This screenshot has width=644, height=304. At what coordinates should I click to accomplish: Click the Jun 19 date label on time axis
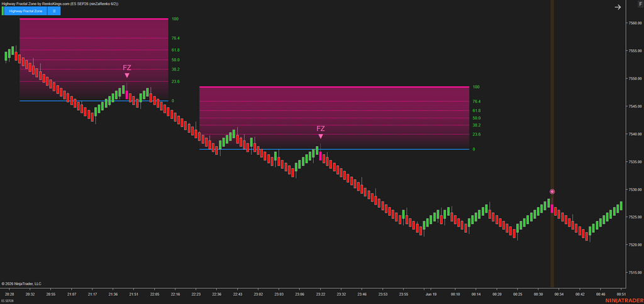[x=431, y=295]
